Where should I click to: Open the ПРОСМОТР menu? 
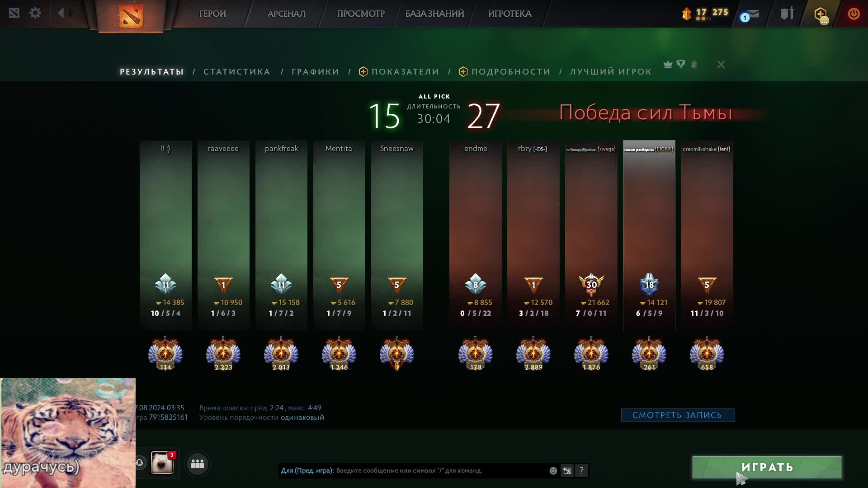pos(361,14)
